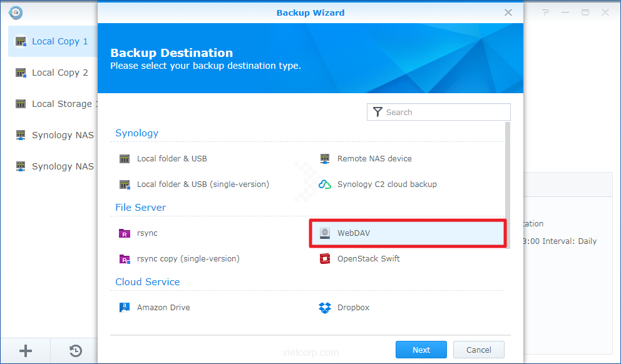621x364 pixels.
Task: Close the Backup Wizard dialog
Action: pyautogui.click(x=509, y=13)
